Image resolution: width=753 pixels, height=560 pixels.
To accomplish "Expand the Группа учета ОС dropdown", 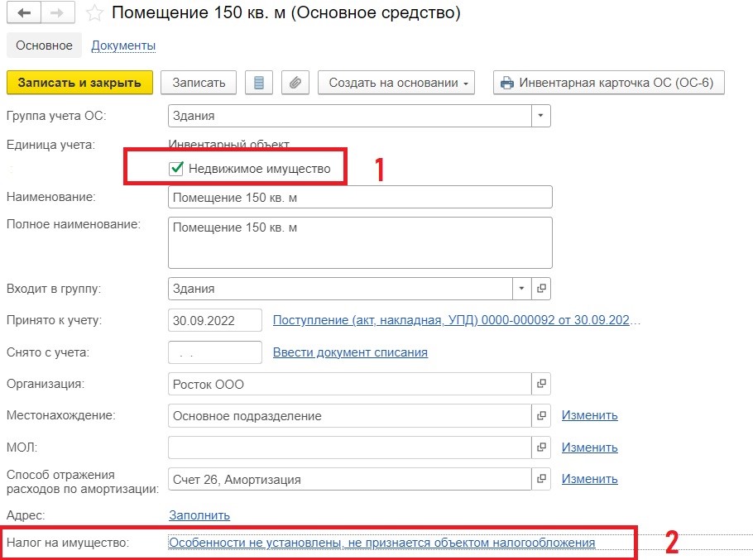I will (540, 116).
